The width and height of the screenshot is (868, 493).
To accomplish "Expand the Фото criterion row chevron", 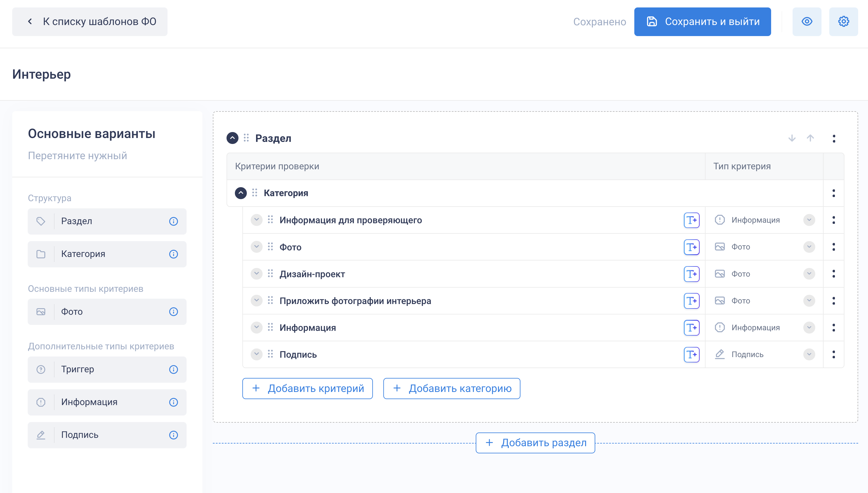I will [257, 247].
